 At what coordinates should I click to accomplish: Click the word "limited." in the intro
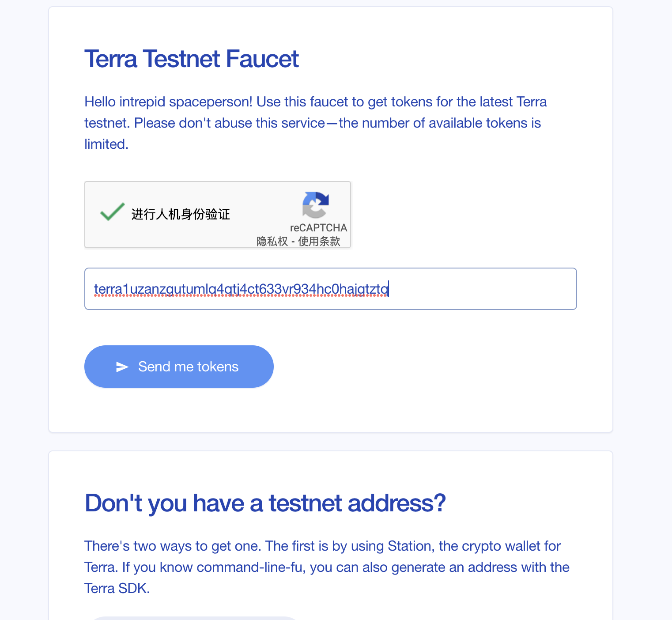(106, 144)
